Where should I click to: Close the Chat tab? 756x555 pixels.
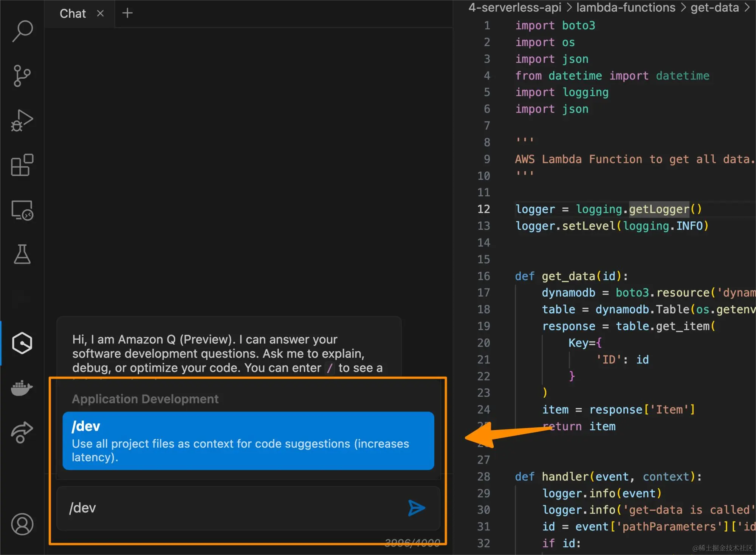point(100,14)
